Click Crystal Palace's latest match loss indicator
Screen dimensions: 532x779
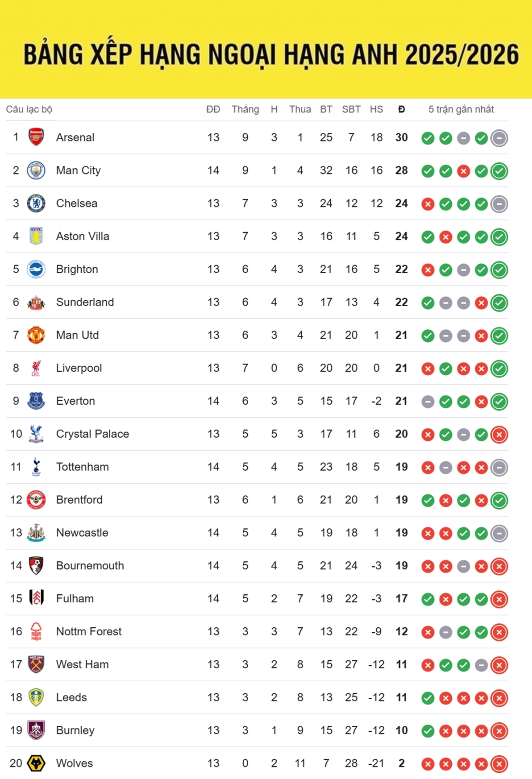[x=499, y=435]
